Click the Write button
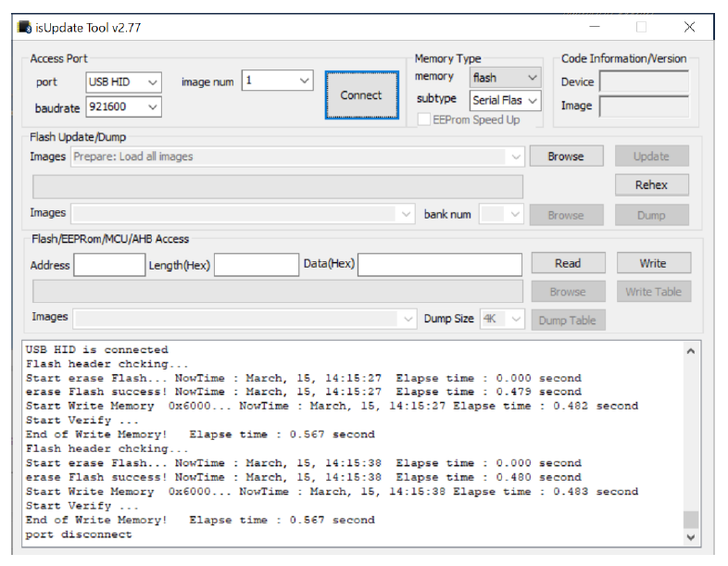 pos(652,263)
